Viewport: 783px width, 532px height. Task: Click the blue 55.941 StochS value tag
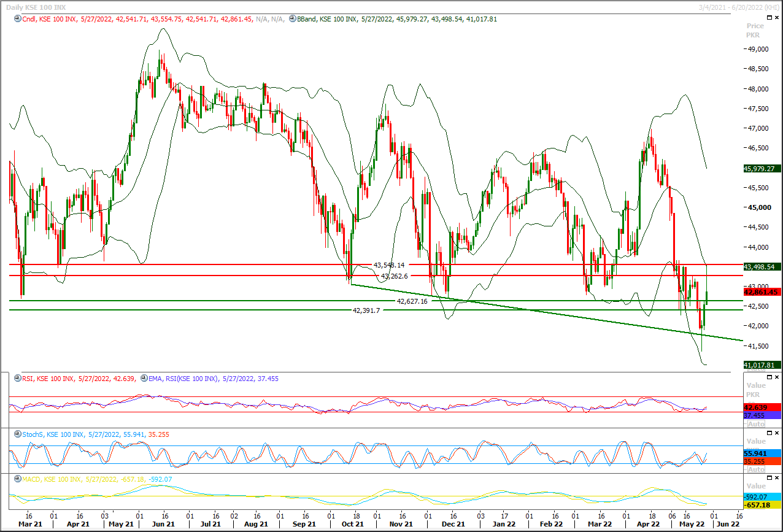(762, 453)
